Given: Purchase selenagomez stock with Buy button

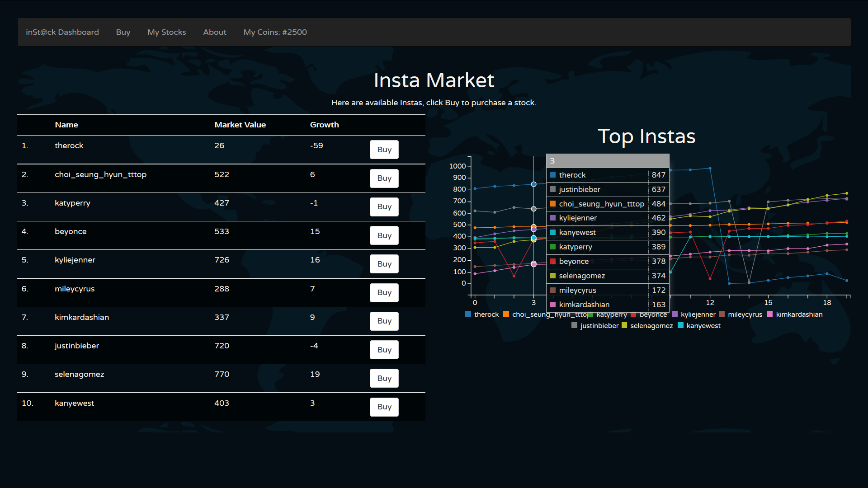Looking at the screenshot, I should (384, 378).
